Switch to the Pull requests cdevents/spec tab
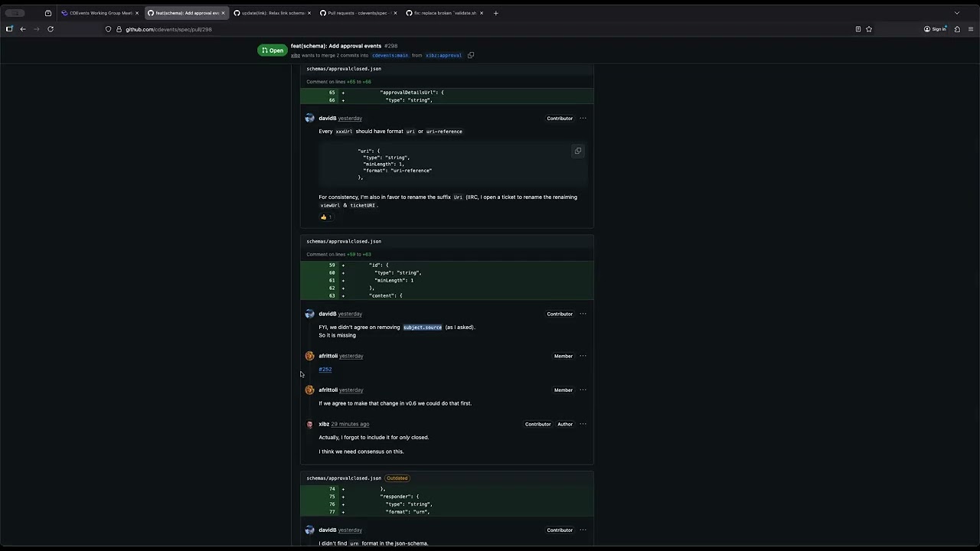Screen dimensions: 980x551 358,13
